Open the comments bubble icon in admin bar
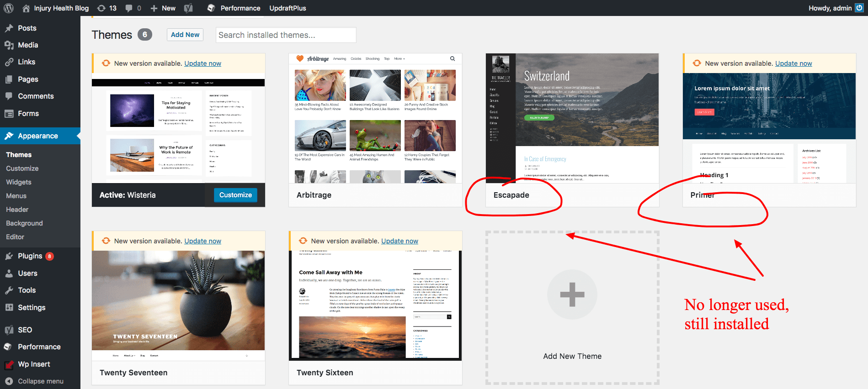Screen dimensions: 868x389 coord(129,8)
